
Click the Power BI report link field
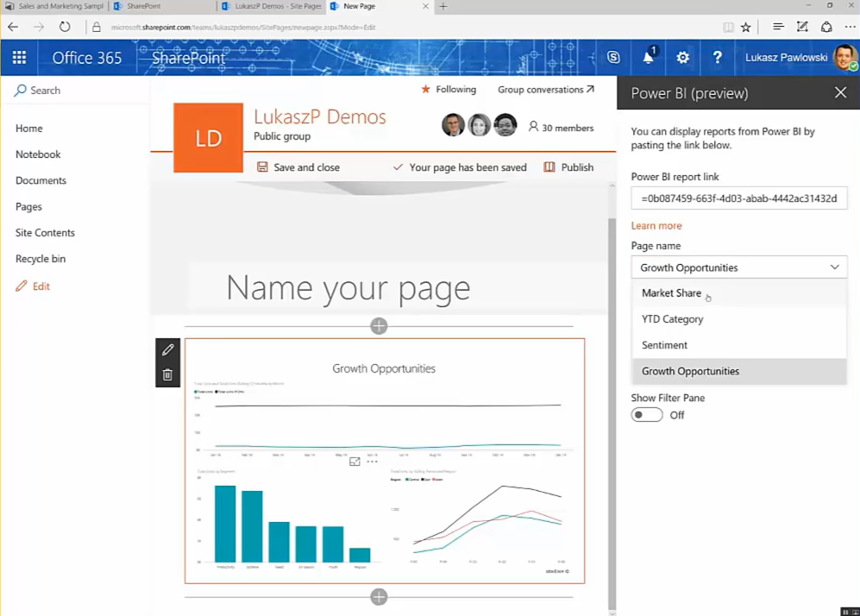click(738, 198)
